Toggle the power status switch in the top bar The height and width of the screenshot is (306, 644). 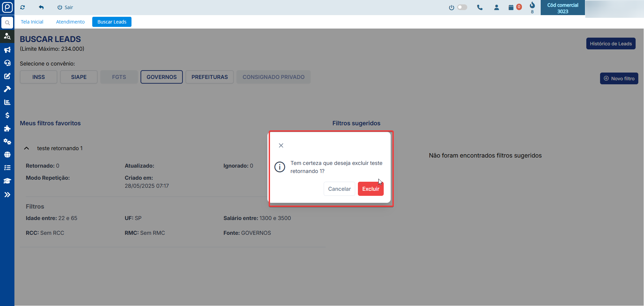pyautogui.click(x=462, y=7)
